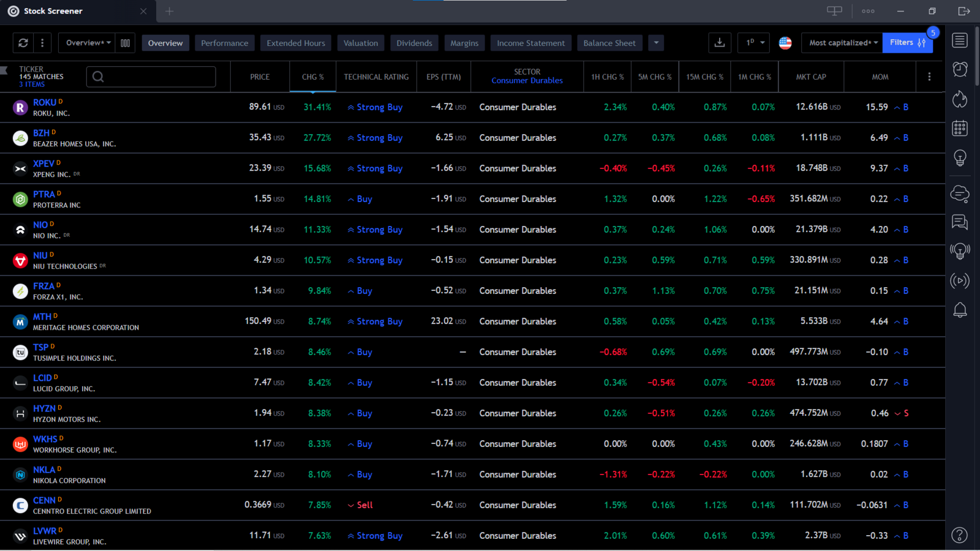The height and width of the screenshot is (551, 980).
Task: Select the Balance Sheet tab
Action: [609, 43]
